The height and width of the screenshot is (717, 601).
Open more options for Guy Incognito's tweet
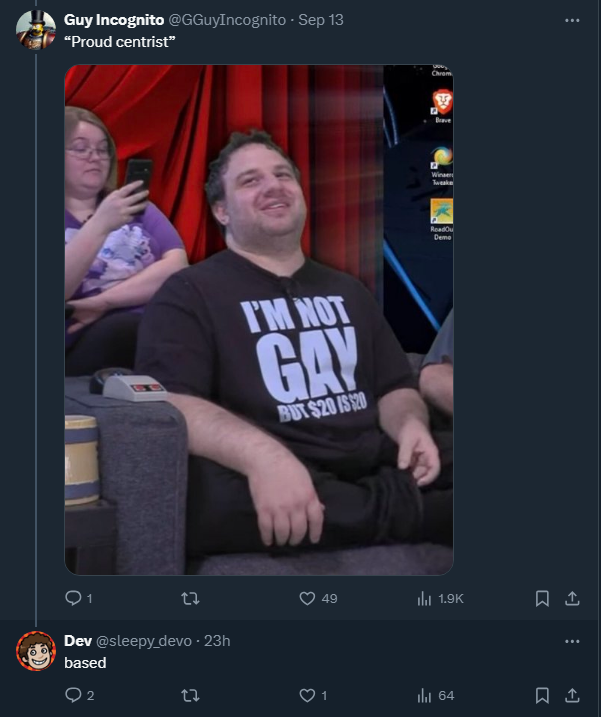[x=572, y=20]
